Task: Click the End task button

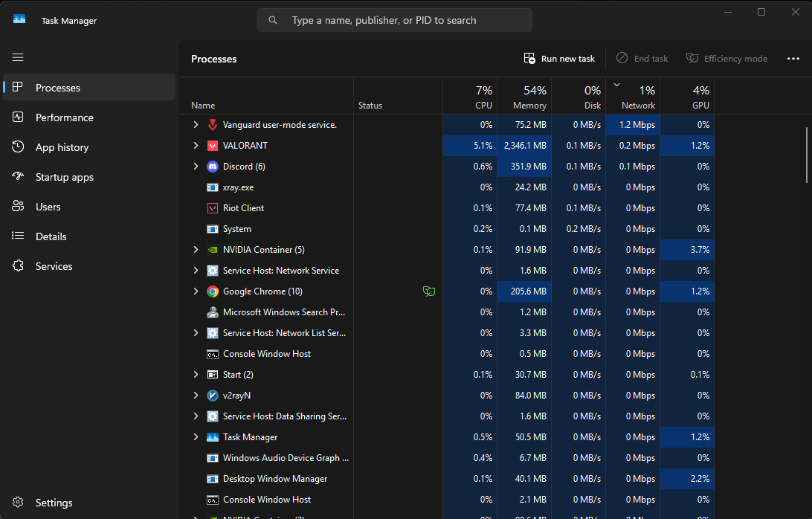Action: click(x=642, y=59)
